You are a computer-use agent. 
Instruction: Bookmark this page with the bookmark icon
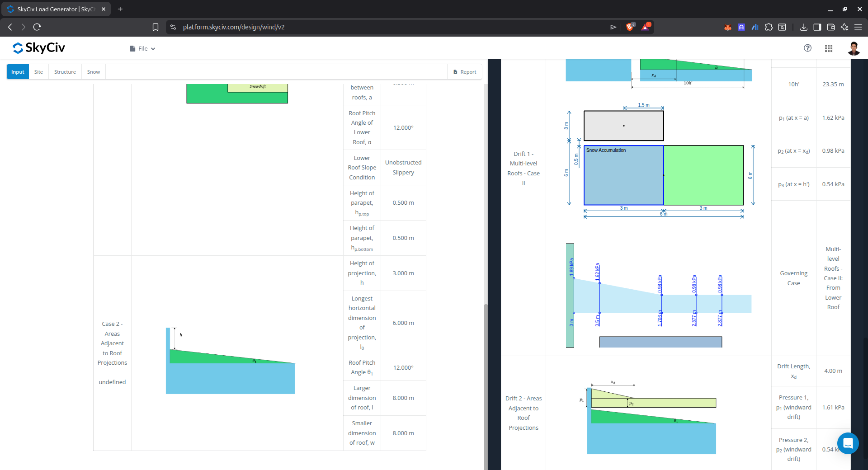click(156, 27)
